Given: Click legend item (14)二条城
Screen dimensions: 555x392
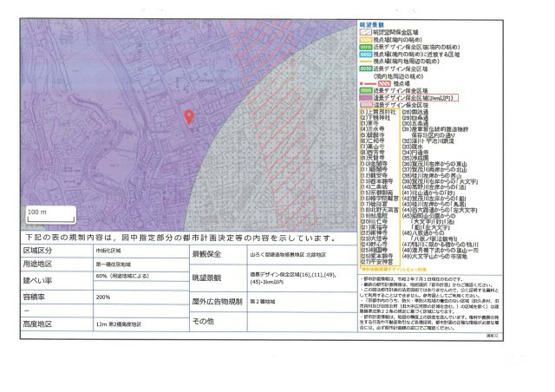Looking at the screenshot, I should tap(374, 187).
